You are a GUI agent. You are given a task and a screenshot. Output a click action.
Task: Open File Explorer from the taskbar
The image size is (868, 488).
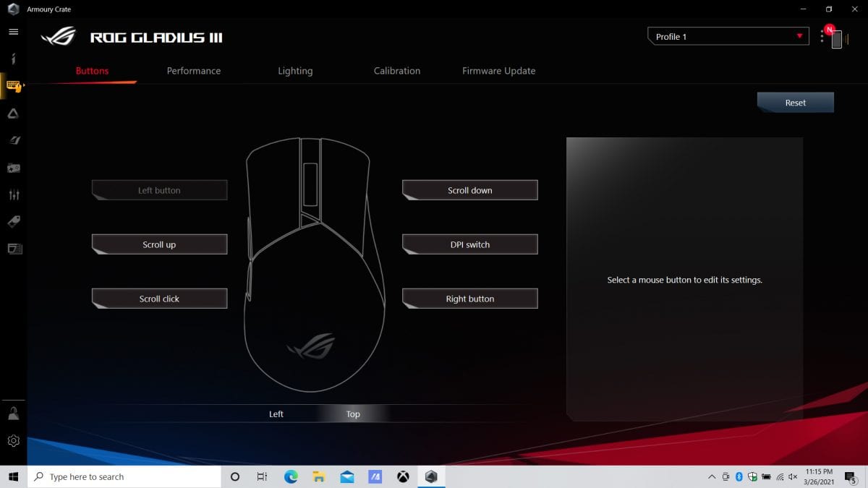pos(319,476)
